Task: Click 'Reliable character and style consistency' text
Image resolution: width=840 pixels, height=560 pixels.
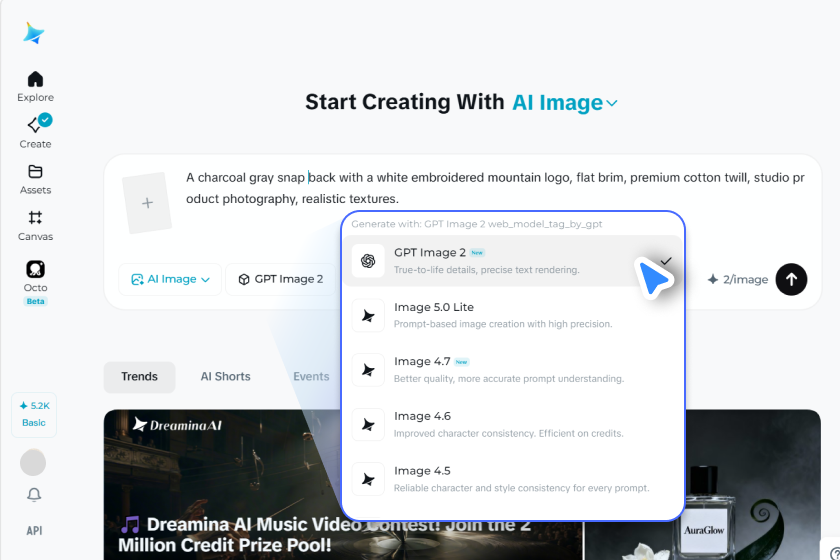Action: coord(521,488)
